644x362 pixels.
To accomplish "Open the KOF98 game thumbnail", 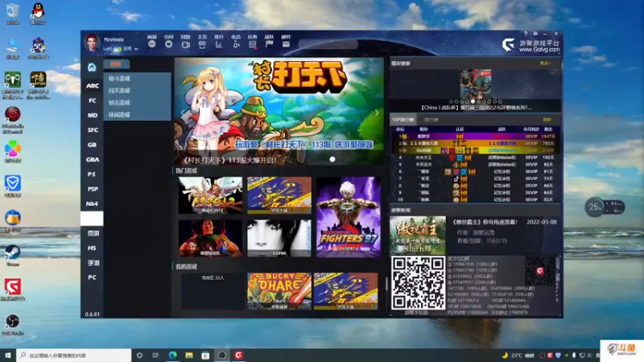I will (279, 238).
